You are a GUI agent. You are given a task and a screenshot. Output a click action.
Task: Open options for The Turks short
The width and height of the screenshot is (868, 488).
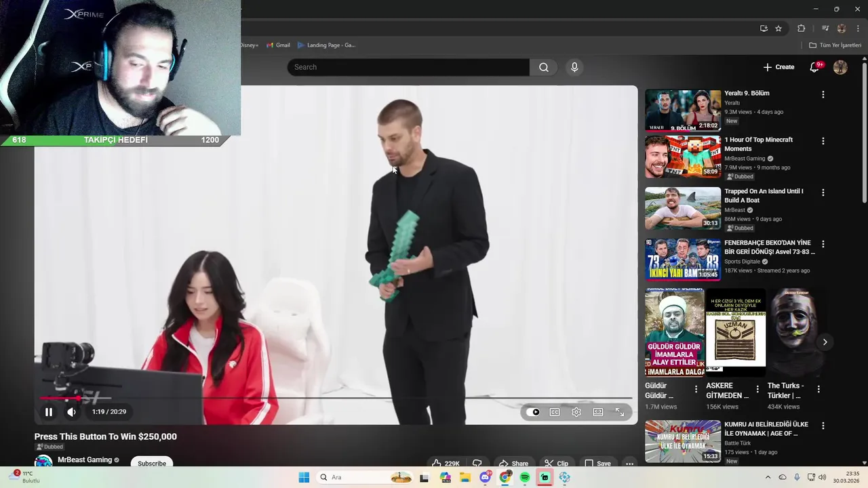point(818,389)
